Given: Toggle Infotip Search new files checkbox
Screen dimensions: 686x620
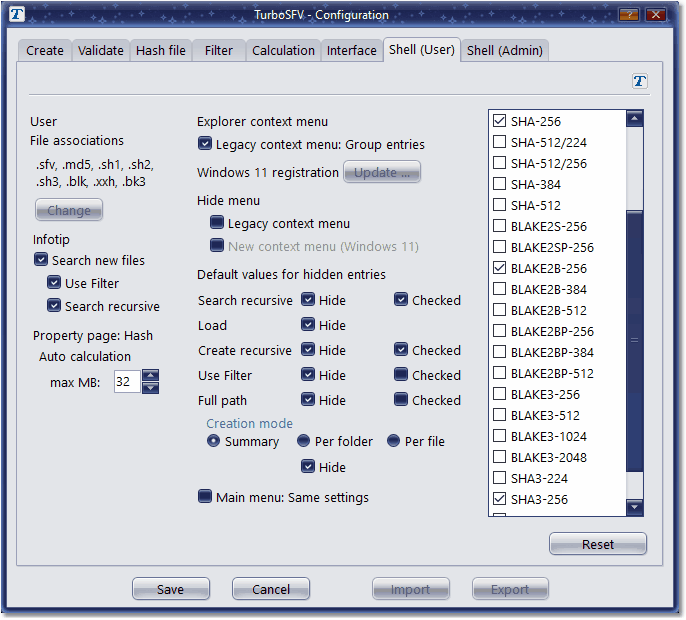Looking at the screenshot, I should 41,259.
